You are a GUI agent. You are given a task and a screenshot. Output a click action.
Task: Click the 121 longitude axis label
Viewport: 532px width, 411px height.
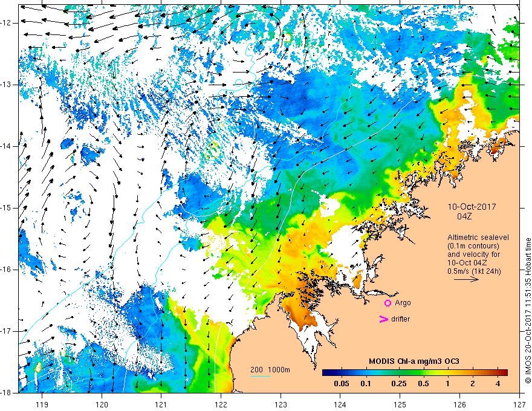[x=161, y=404]
